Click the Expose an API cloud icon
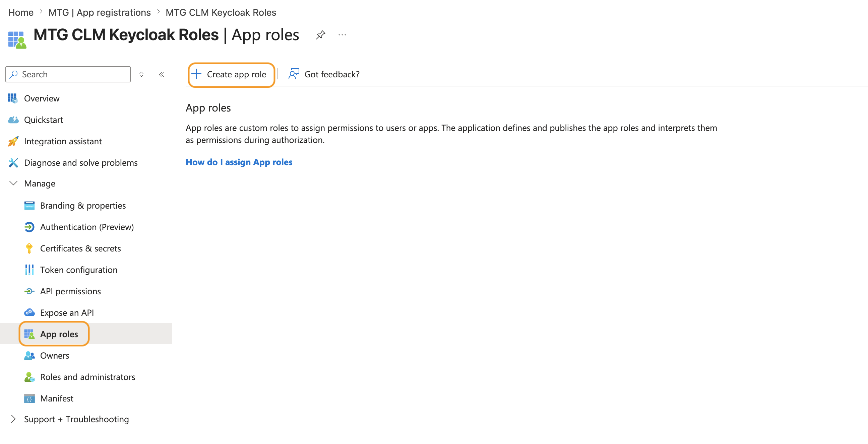Image resolution: width=868 pixels, height=444 pixels. (29, 313)
